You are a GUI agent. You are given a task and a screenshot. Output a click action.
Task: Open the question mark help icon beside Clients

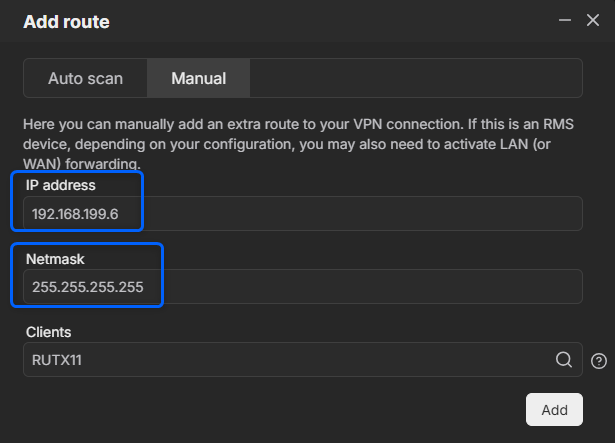(599, 361)
